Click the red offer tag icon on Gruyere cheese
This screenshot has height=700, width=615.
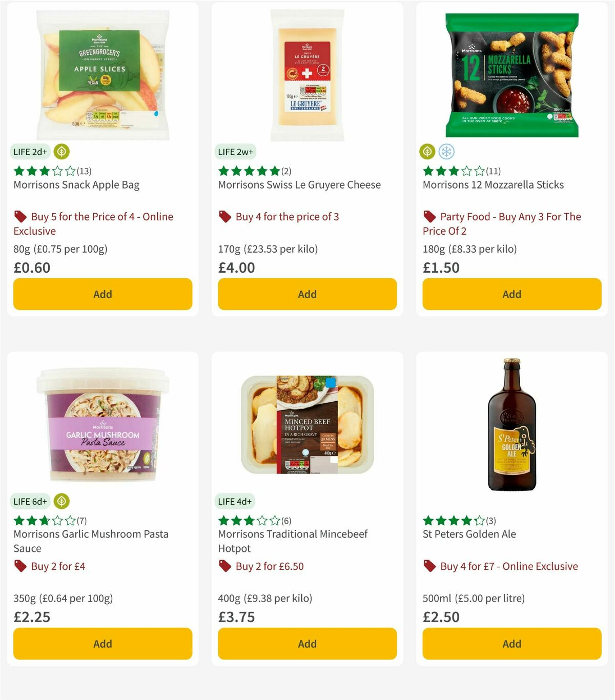[224, 216]
